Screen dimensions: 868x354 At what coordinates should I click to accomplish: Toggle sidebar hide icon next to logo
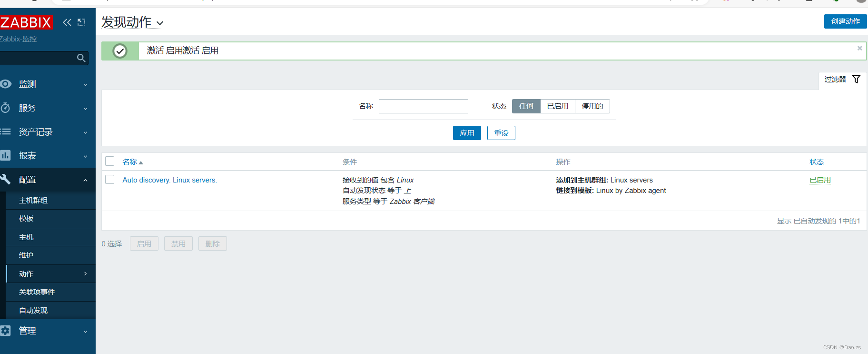(x=81, y=22)
